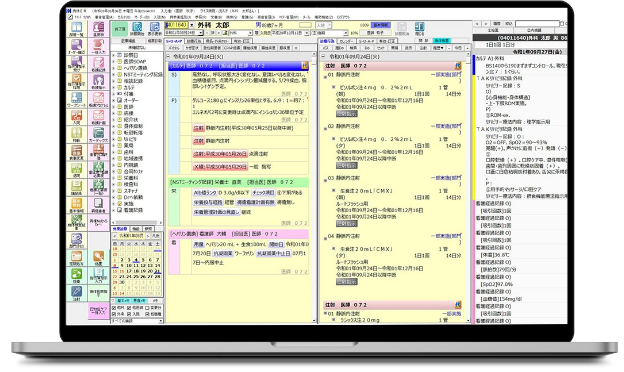The image size is (624, 372).
Task: Select the 全経過 tab in progress panel
Action: [x=493, y=30]
